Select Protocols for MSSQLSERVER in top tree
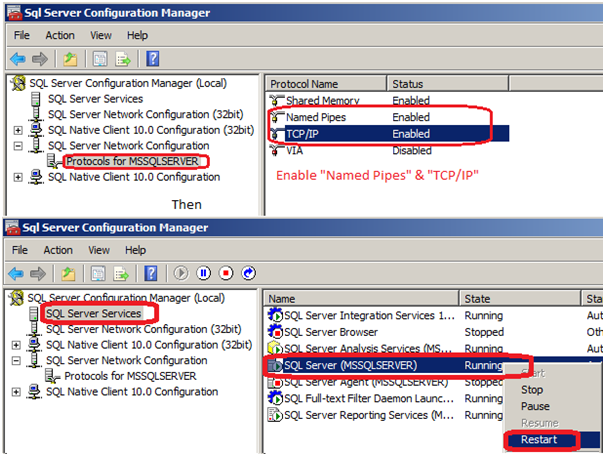The width and height of the screenshot is (605, 456). 132,161
